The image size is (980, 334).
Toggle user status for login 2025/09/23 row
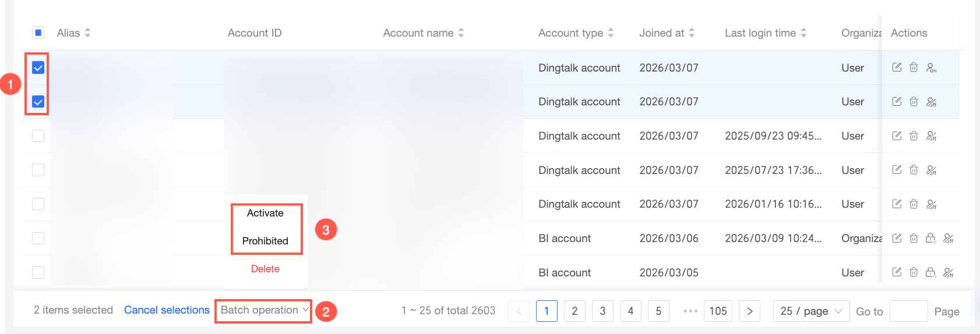click(931, 136)
